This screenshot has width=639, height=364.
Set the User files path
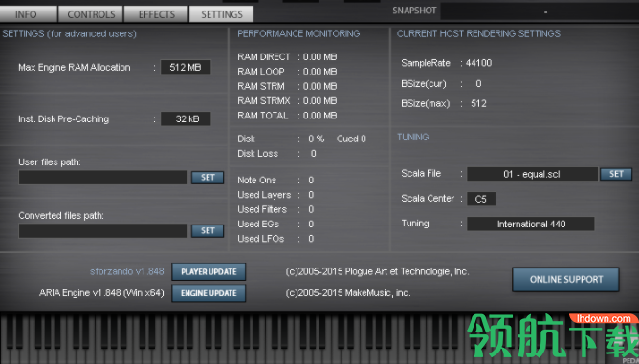[208, 178]
